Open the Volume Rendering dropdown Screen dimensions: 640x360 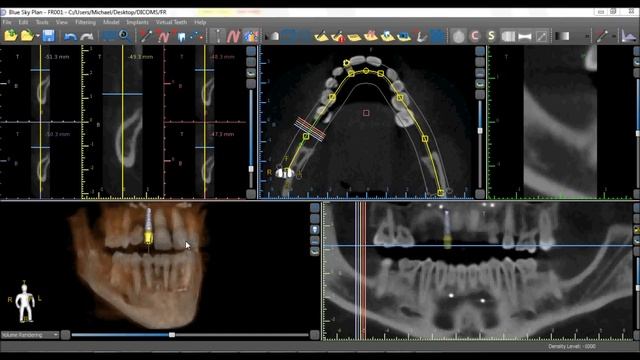pos(30,335)
